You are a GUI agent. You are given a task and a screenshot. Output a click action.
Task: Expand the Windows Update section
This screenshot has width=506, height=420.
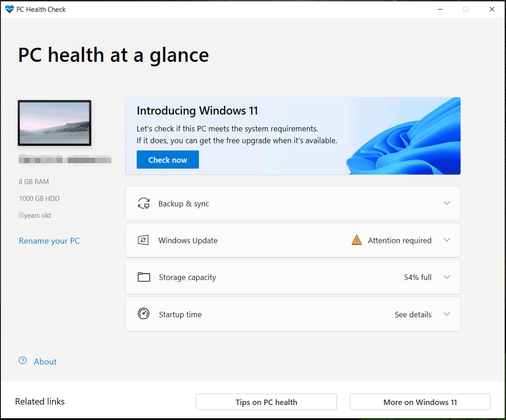click(x=446, y=240)
